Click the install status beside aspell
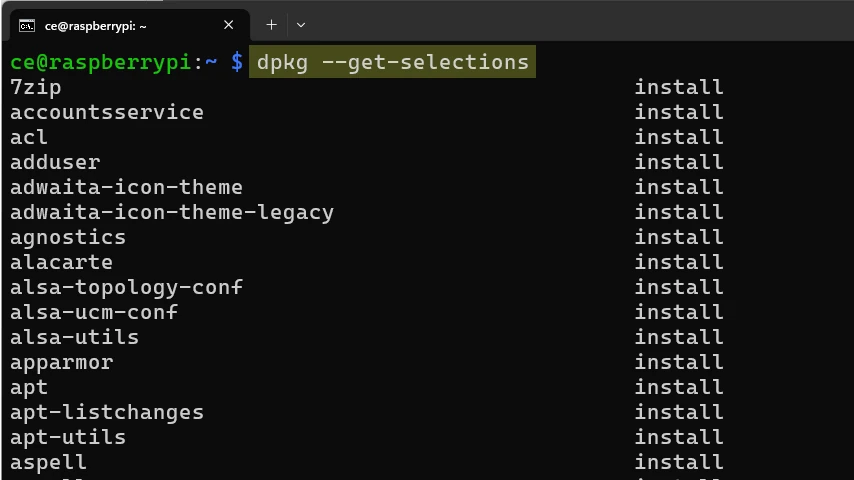The width and height of the screenshot is (854, 480). [678, 462]
